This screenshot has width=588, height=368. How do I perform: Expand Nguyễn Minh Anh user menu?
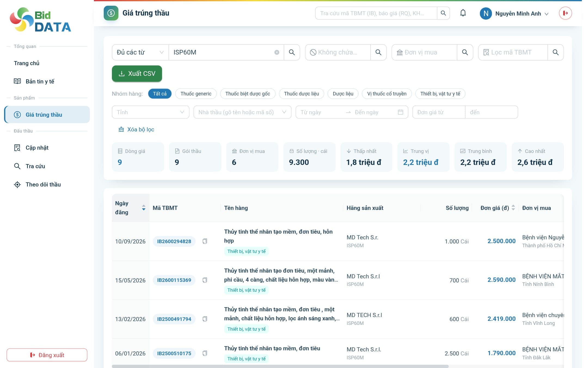(x=514, y=13)
